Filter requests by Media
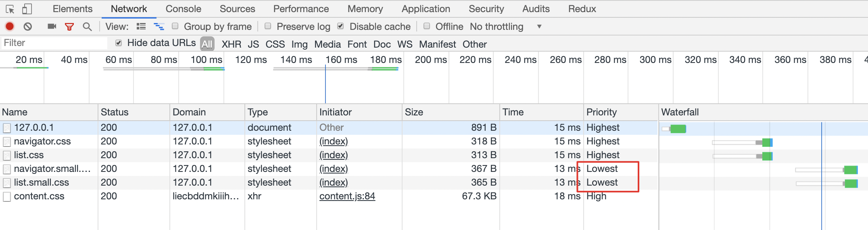The image size is (868, 230). [328, 44]
